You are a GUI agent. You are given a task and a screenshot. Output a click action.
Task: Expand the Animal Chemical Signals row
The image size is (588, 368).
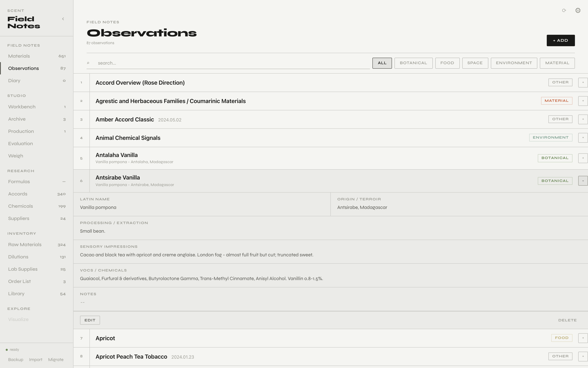tap(583, 138)
